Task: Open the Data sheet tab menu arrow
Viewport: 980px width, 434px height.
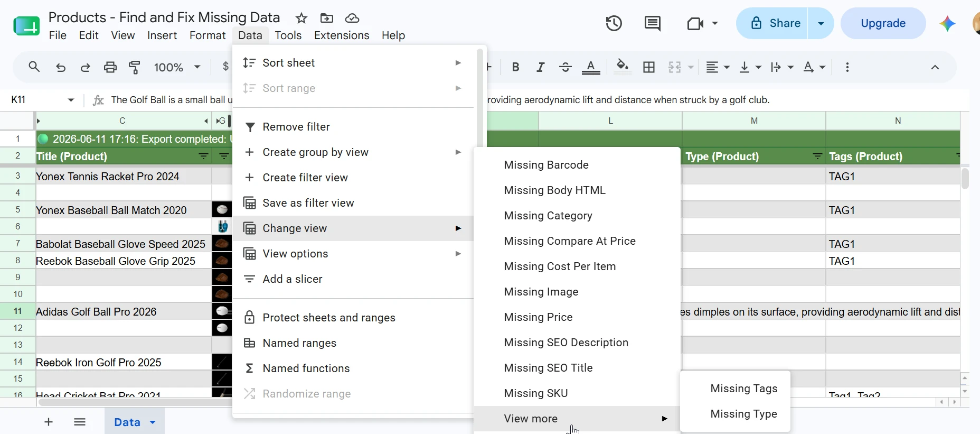Action: (x=153, y=422)
